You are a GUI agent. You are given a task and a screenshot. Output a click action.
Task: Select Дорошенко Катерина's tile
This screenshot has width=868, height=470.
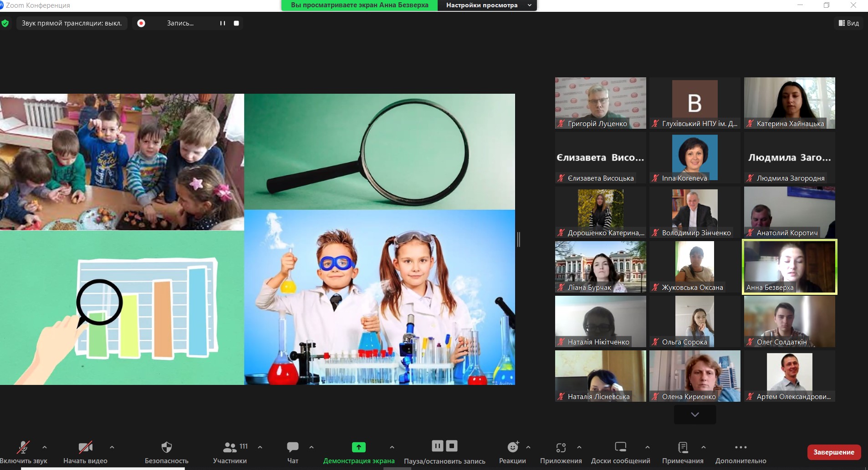pos(601,212)
